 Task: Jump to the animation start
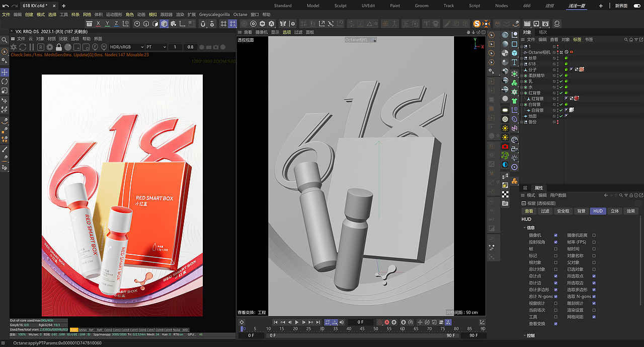click(275, 322)
